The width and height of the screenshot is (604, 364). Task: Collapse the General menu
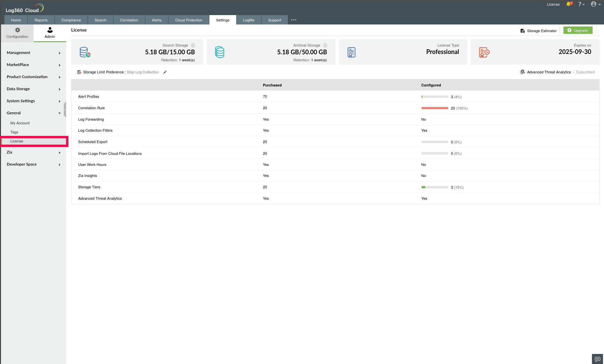pos(34,113)
